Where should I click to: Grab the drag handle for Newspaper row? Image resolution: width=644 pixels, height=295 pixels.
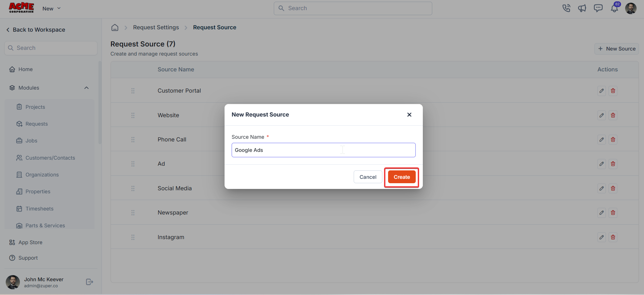(133, 213)
